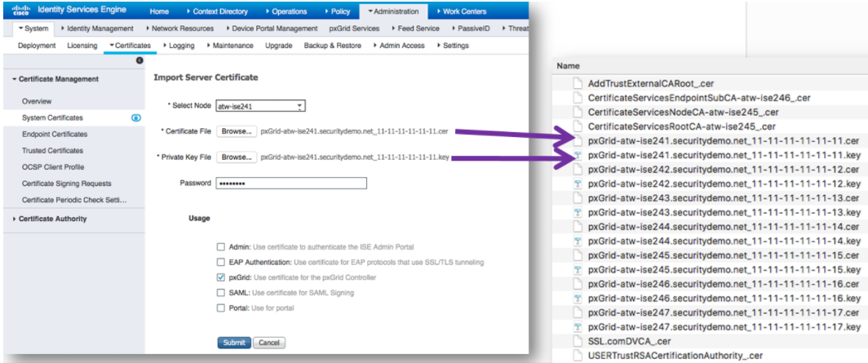Image resolution: width=868 pixels, height=363 pixels.
Task: Click the file icon for pxGrid-atw-ise244 .cer
Action: 578,227
